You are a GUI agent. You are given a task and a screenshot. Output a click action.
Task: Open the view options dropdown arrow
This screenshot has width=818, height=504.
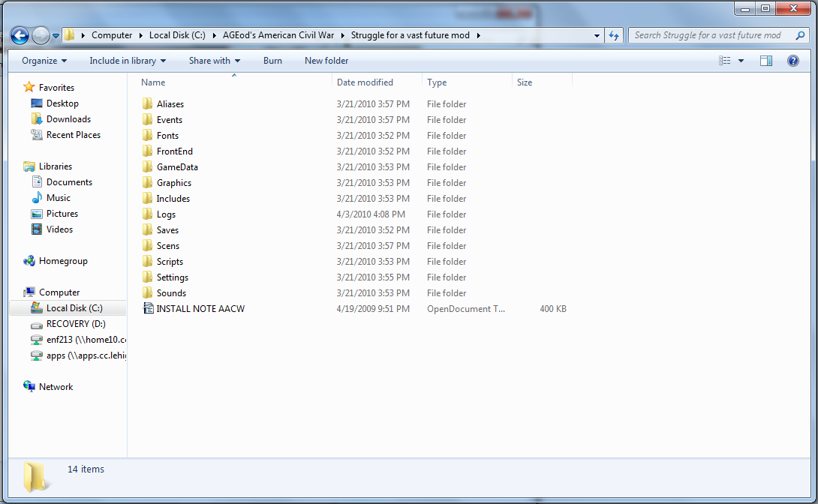741,61
